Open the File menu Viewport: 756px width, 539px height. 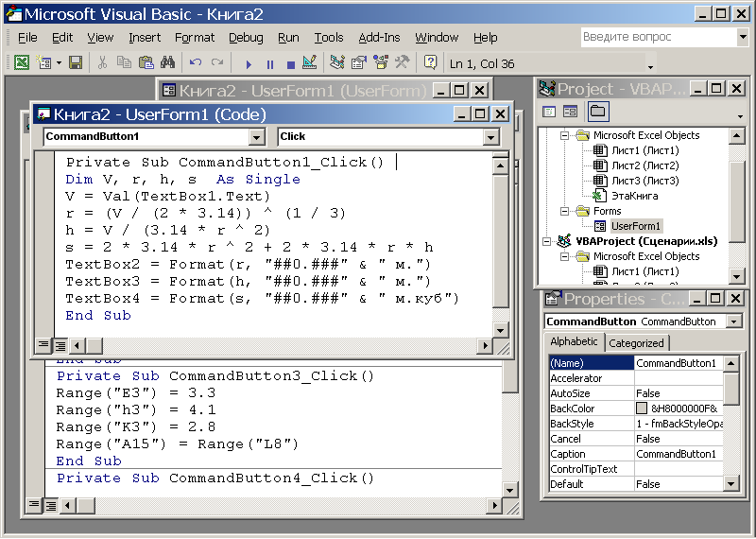[27, 38]
